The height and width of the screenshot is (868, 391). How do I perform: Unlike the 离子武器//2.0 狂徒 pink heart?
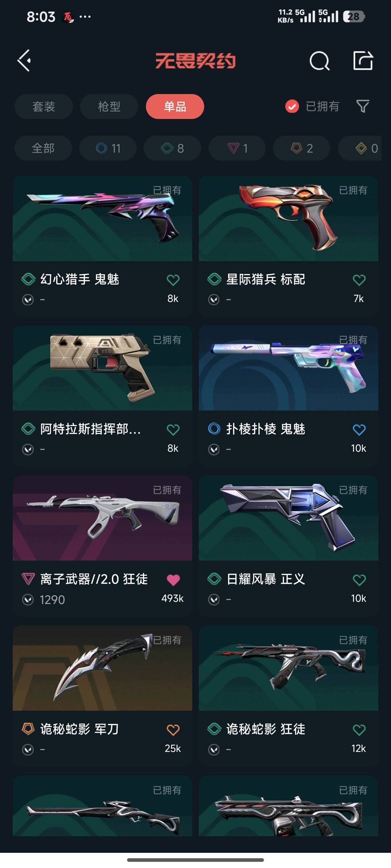[x=173, y=580]
